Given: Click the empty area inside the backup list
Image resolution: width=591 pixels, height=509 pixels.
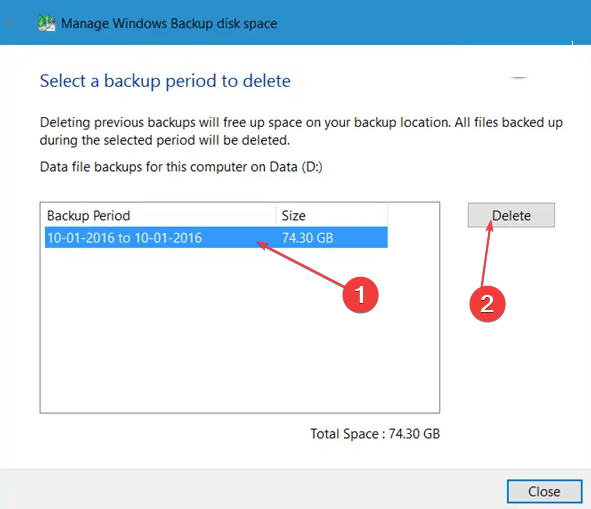Looking at the screenshot, I should [x=240, y=330].
